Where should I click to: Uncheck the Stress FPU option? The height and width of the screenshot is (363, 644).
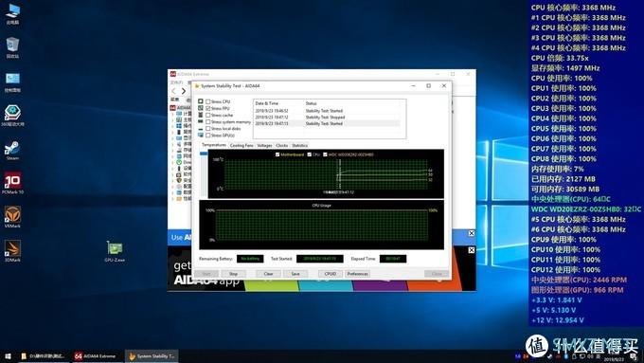[x=207, y=108]
